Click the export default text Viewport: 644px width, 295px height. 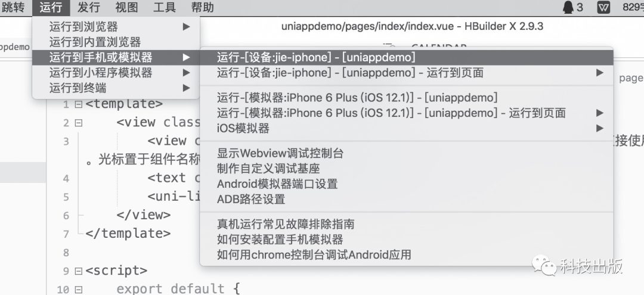coord(171,289)
